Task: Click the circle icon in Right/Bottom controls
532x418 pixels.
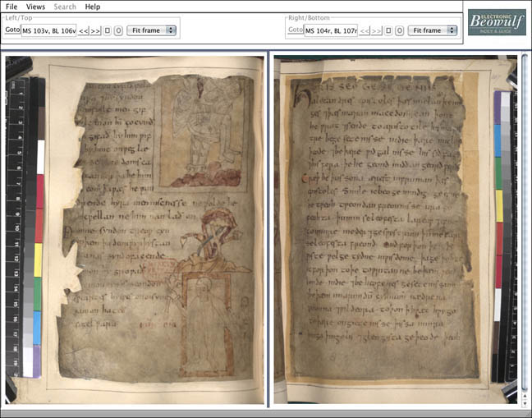Action: [400, 30]
